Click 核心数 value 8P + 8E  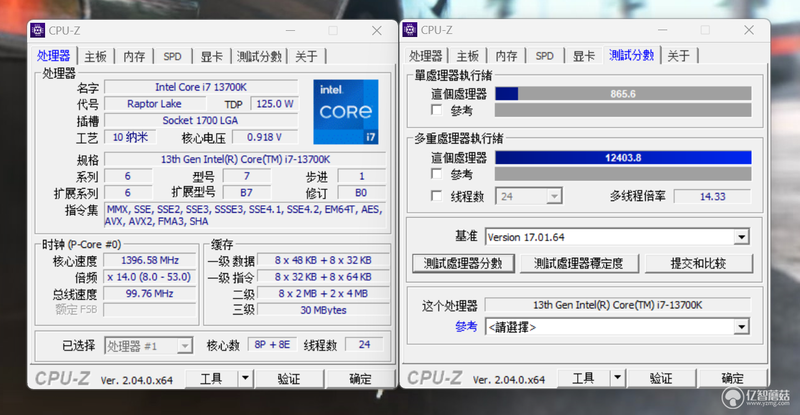point(272,345)
